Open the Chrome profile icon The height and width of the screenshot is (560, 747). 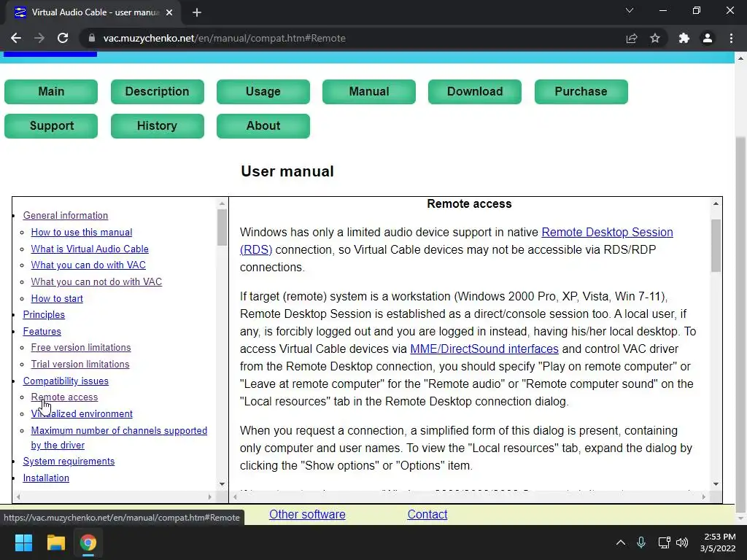(708, 38)
